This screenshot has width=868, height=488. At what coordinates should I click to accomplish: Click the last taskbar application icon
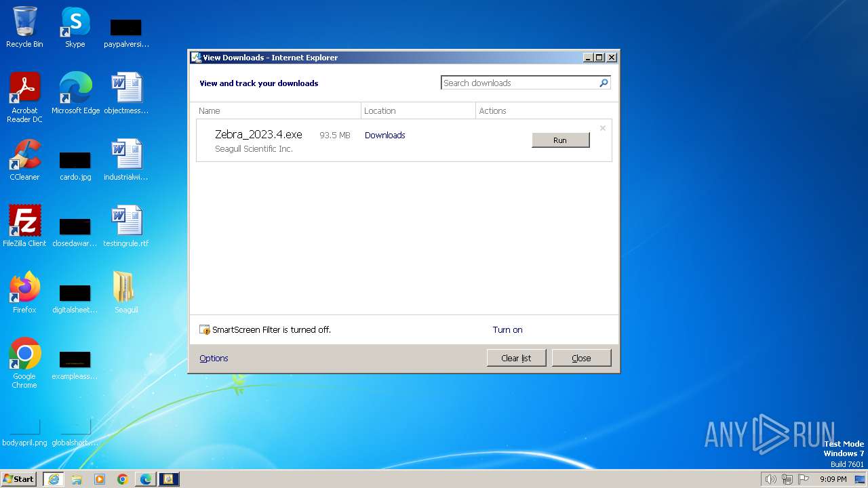169,479
